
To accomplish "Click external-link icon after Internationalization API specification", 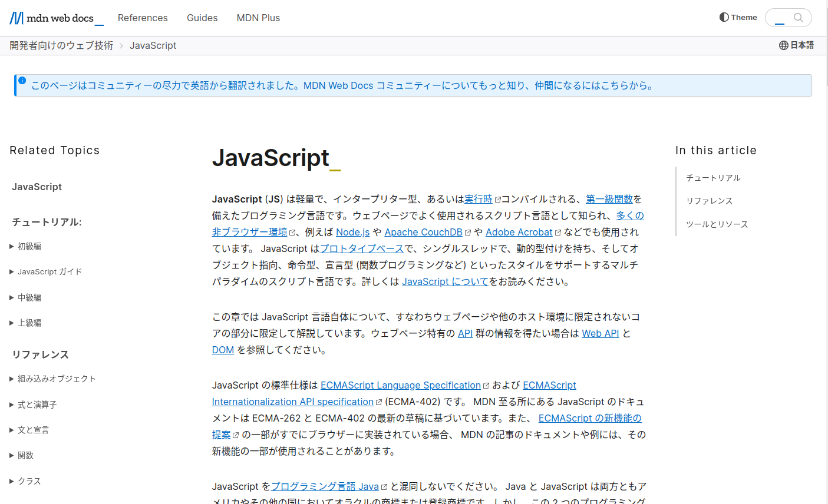I will coord(379,402).
